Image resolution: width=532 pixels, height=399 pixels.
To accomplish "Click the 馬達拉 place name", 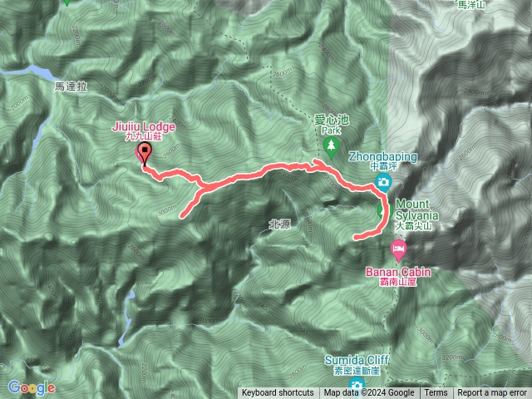I will click(71, 86).
